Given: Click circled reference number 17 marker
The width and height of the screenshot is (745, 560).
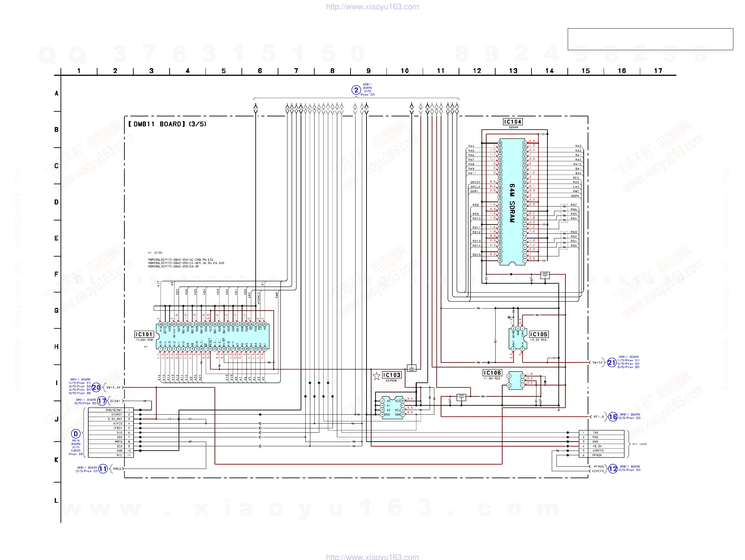Looking at the screenshot, I should pyautogui.click(x=102, y=401).
